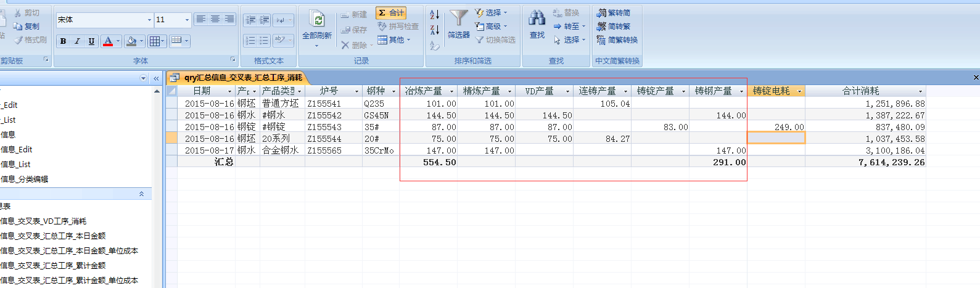Toggle the 合计 totals row button
The image size is (980, 288).
tap(391, 13)
